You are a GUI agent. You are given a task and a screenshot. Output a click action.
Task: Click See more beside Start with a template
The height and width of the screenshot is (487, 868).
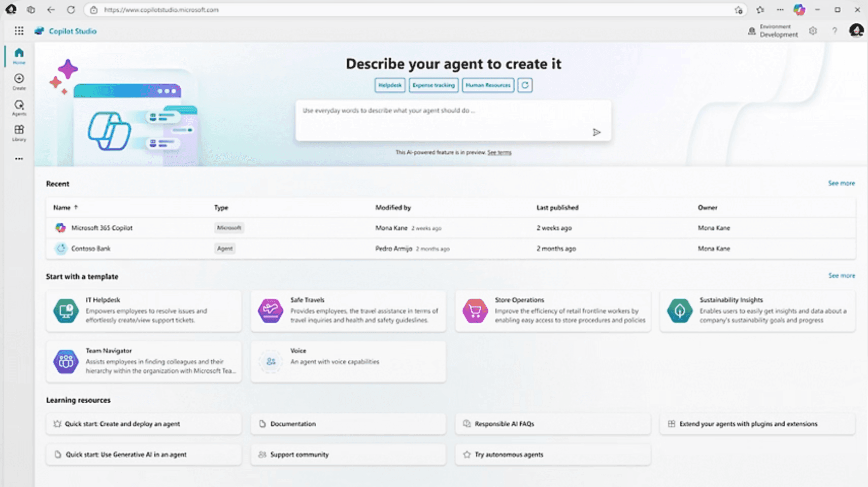(841, 275)
